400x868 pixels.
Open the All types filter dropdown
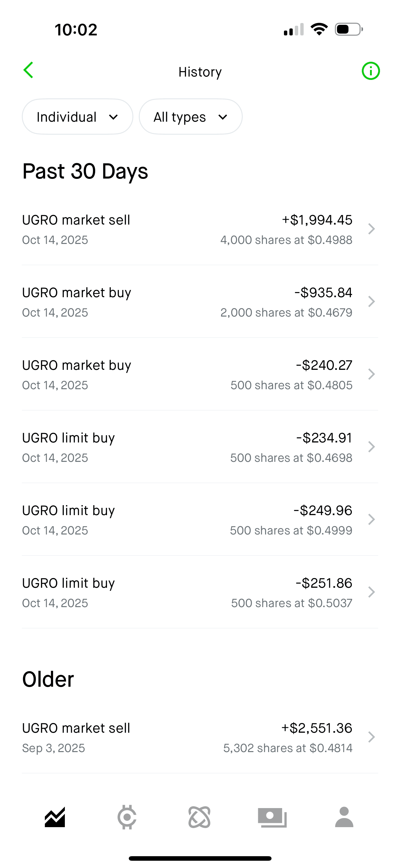coord(191,117)
